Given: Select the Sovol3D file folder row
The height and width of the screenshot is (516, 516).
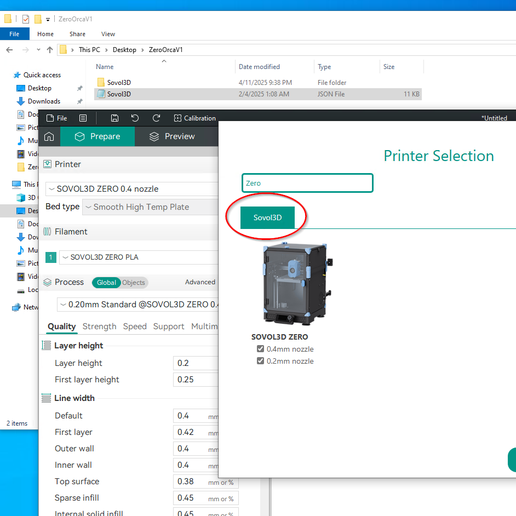Looking at the screenshot, I should click(x=258, y=82).
